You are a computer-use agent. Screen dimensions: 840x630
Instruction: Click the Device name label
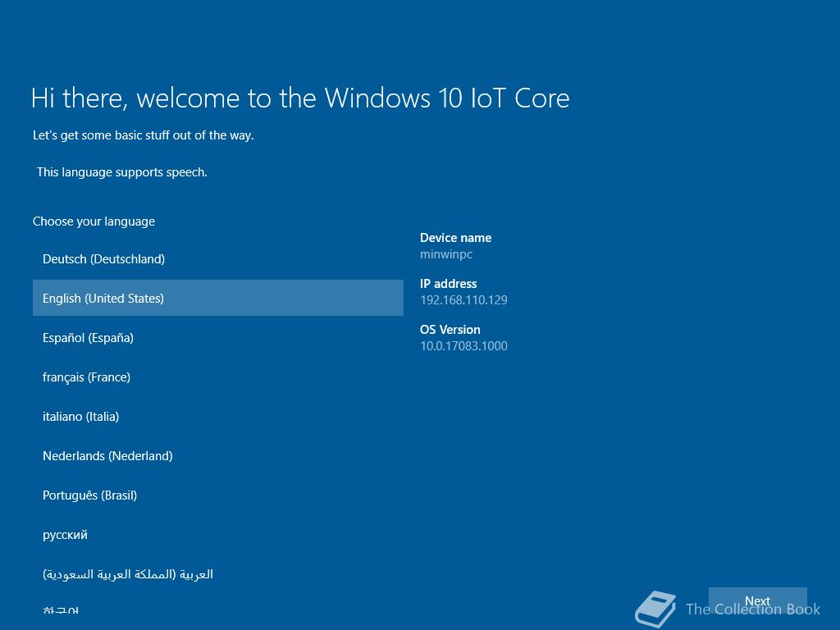(455, 238)
